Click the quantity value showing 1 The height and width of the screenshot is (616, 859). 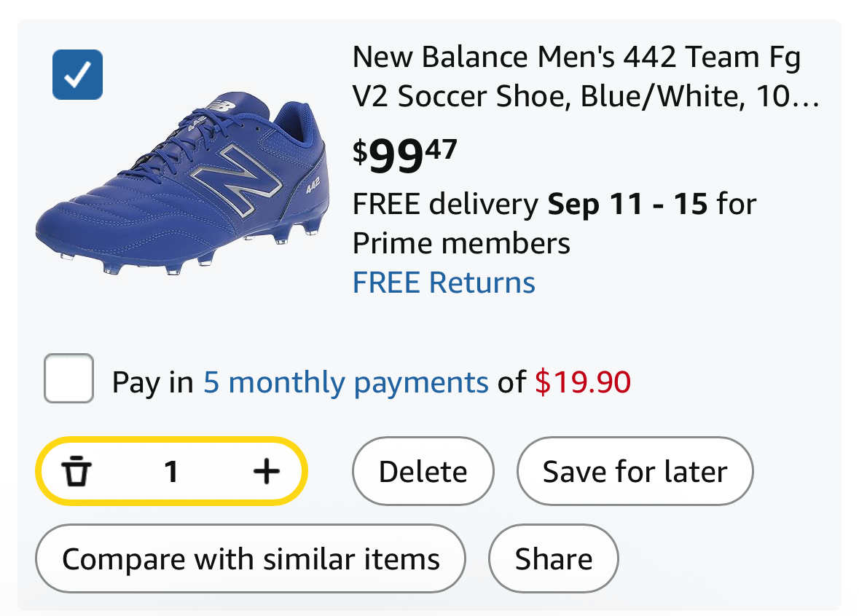[172, 471]
